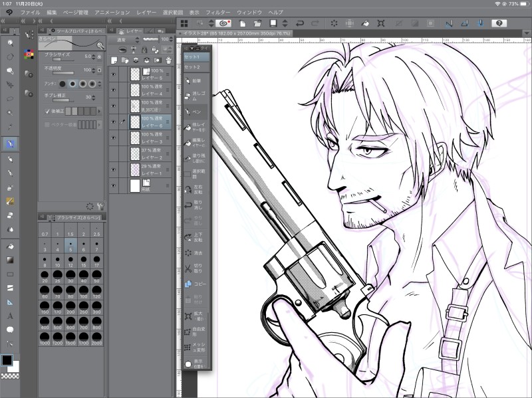Image resolution: width=532 pixels, height=398 pixels.
Task: Hide layer レイヤー 4 with eye icon
Action: pos(114,90)
